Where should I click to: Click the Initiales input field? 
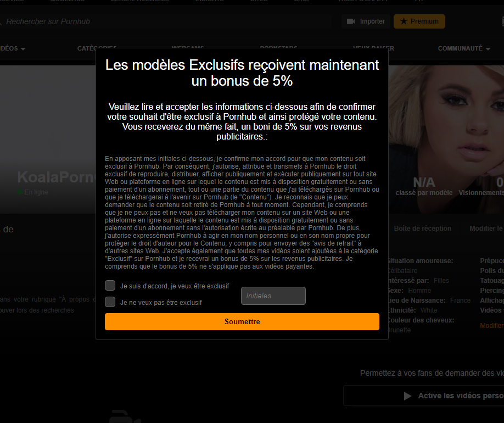point(273,296)
